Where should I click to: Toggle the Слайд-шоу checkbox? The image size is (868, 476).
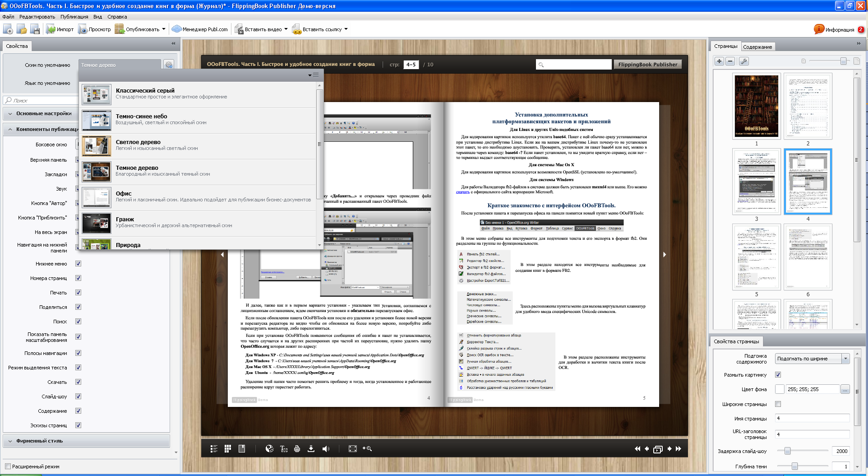click(78, 397)
